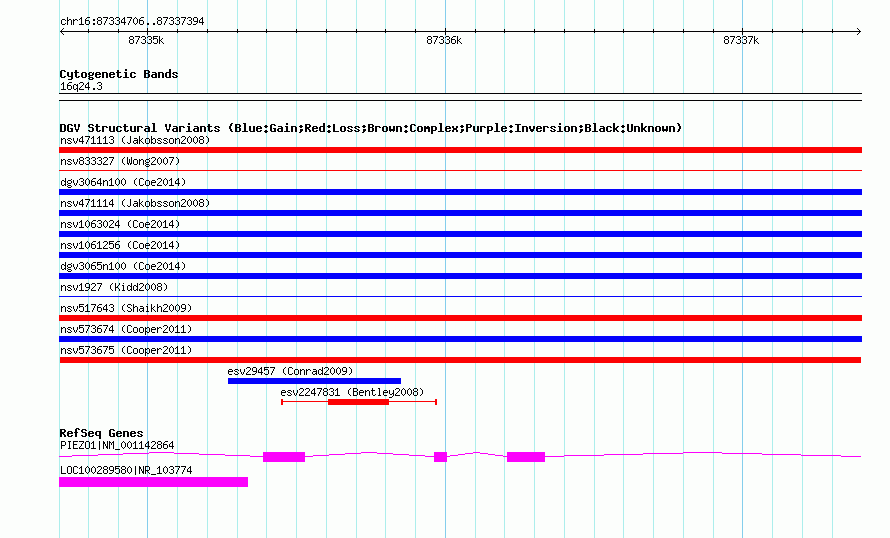Open the nsv471113 (Jakobsson2008) label

pos(135,140)
